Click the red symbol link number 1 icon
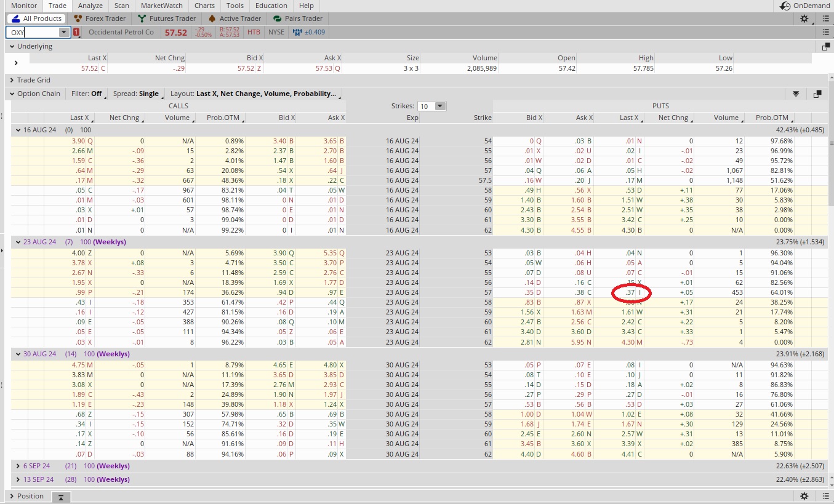This screenshot has width=834, height=504. 76,32
